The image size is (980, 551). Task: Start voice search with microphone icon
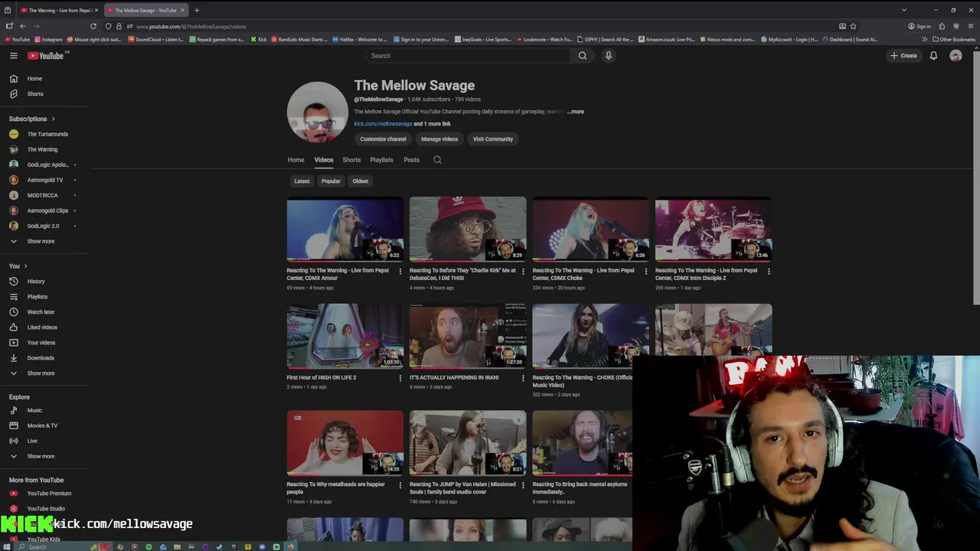tap(609, 55)
